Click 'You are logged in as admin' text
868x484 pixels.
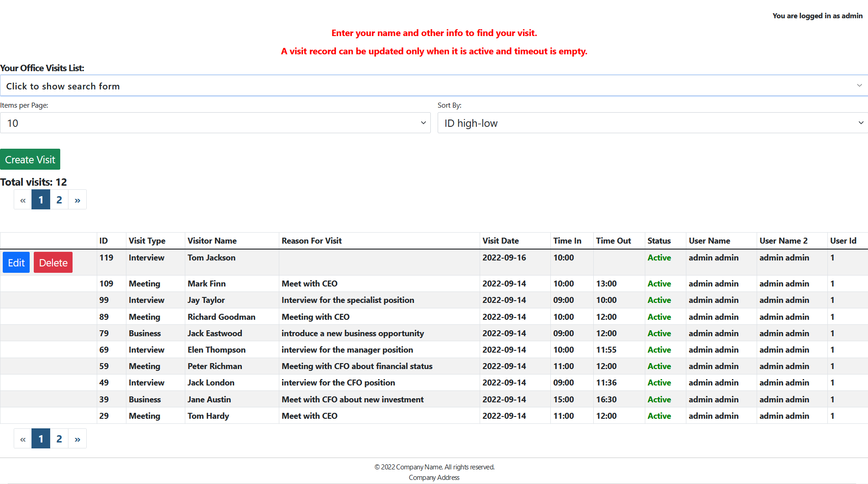pyautogui.click(x=817, y=16)
